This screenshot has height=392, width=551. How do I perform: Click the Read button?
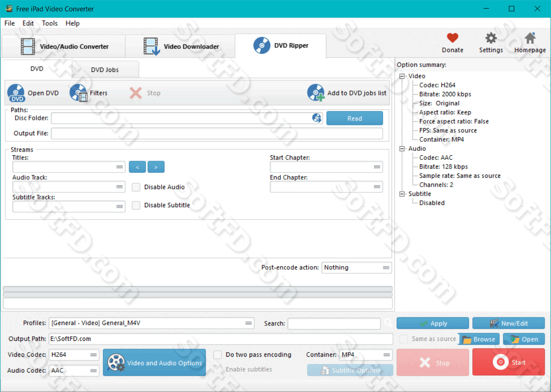coord(355,118)
